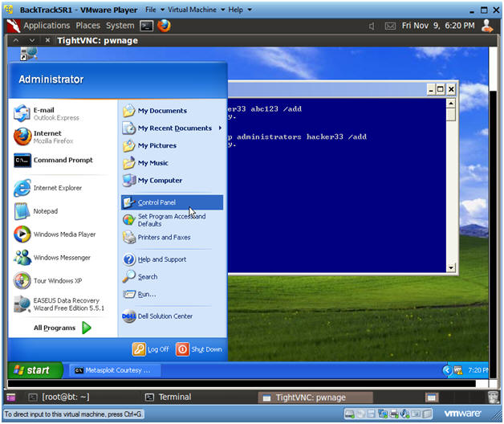This screenshot has height=424, width=504.
Task: Click down arrow in TightVNC titlebar
Action: pos(31,40)
